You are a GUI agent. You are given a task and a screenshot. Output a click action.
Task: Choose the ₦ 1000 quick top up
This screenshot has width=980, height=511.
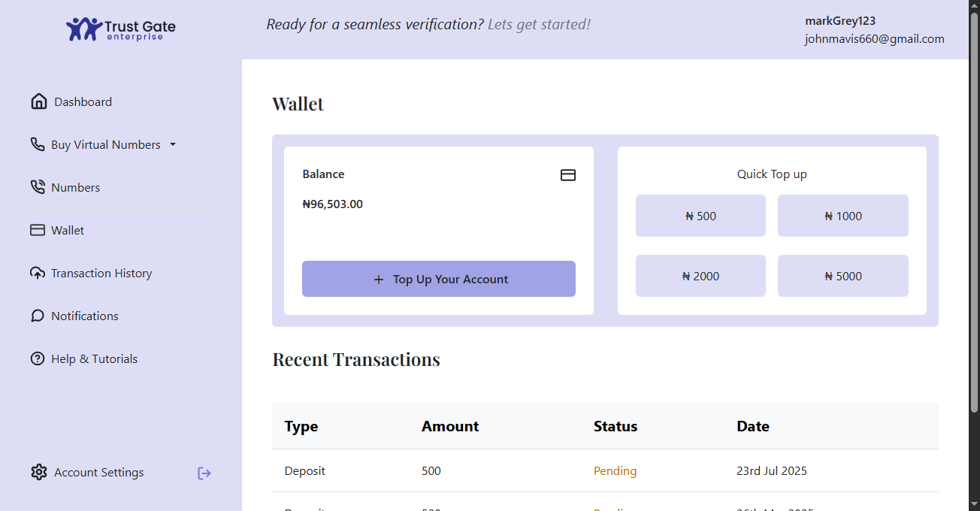point(842,216)
